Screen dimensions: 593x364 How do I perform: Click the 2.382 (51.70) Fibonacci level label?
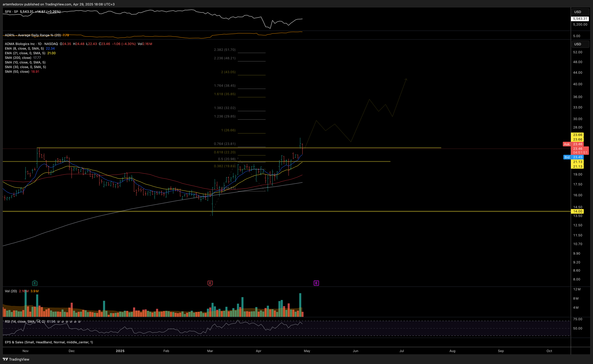[225, 50]
